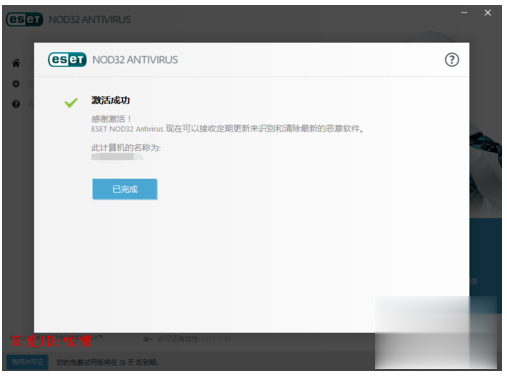Screen dimensions: 507x377
Task: Click the 此计算机的名称为 label
Action: [126, 148]
